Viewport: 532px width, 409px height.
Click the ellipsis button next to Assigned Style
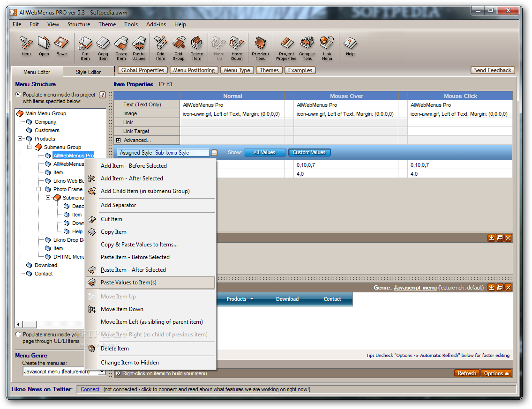click(214, 153)
